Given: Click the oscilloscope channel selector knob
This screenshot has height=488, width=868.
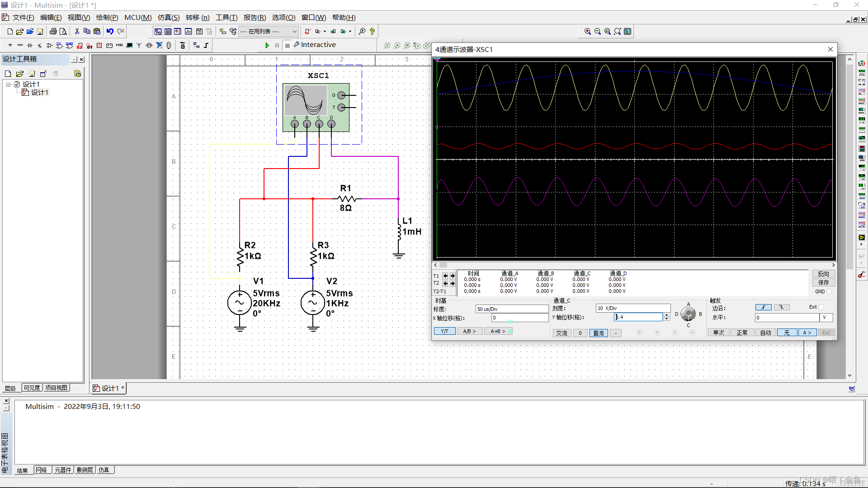Looking at the screenshot, I should (688, 314).
